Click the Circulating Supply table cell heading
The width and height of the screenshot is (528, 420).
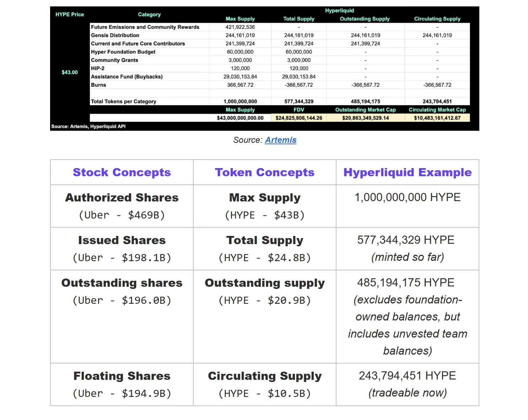[265, 376]
